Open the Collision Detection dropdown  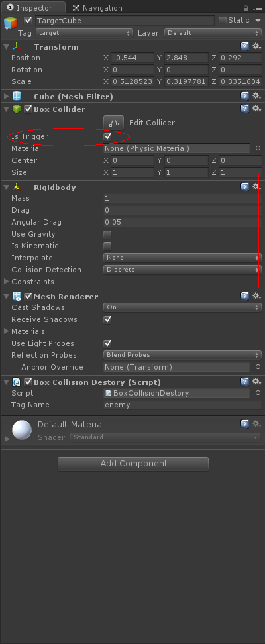(182, 270)
